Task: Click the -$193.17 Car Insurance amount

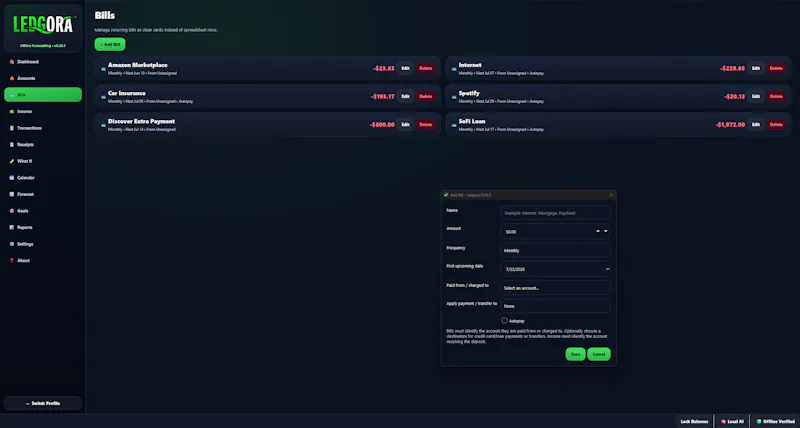Action: (x=383, y=96)
